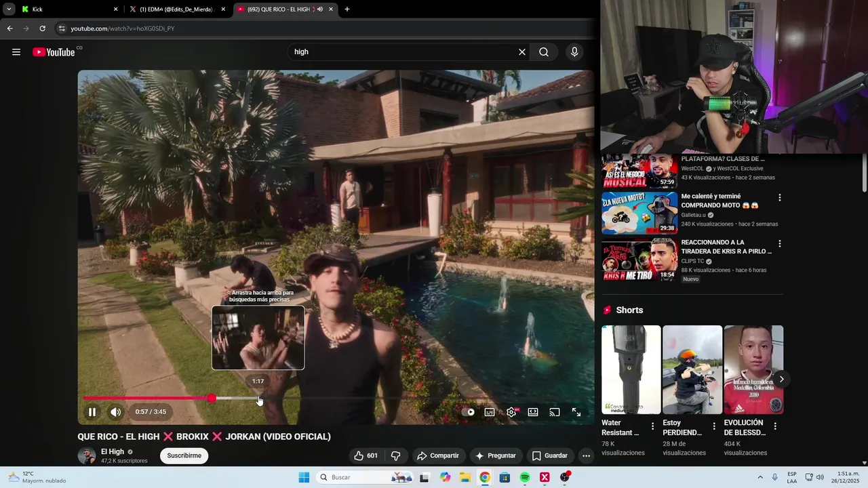Select the QUE RICO - EL HIGH tab
Image resolution: width=868 pixels, height=488 pixels.
(278, 9)
